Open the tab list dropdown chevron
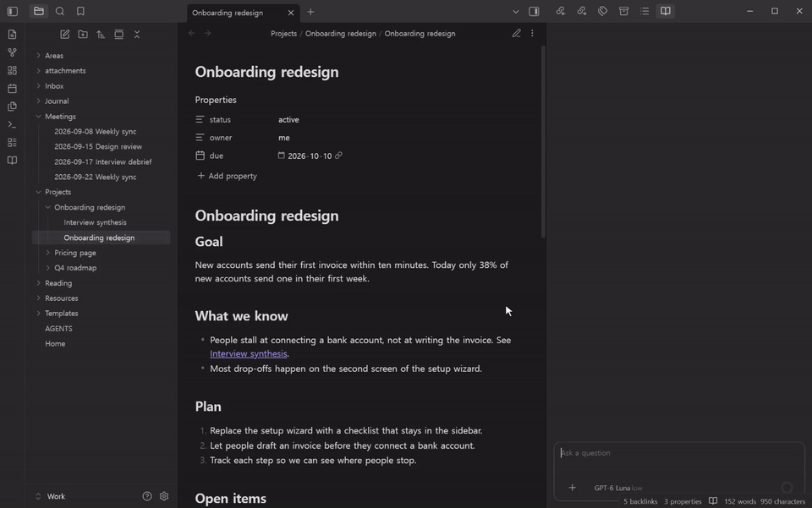The image size is (812, 508). (x=515, y=11)
